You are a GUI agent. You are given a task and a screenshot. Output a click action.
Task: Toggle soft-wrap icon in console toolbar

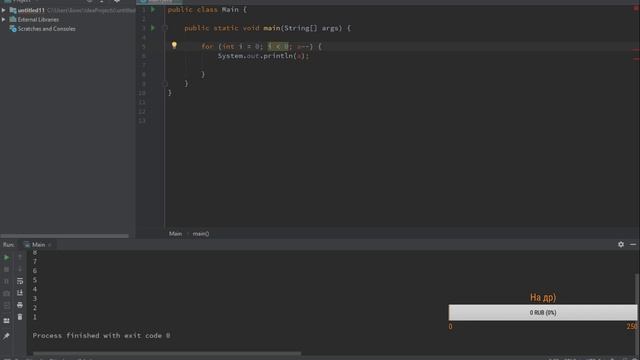click(20, 281)
